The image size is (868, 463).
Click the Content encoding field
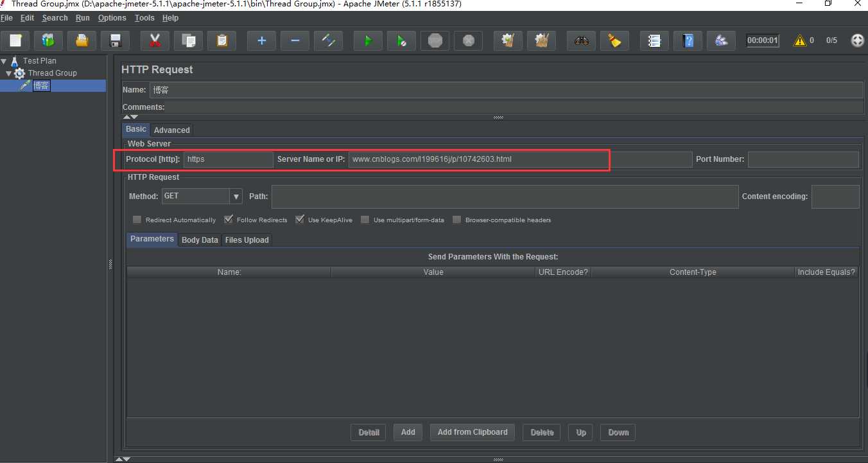[835, 197]
